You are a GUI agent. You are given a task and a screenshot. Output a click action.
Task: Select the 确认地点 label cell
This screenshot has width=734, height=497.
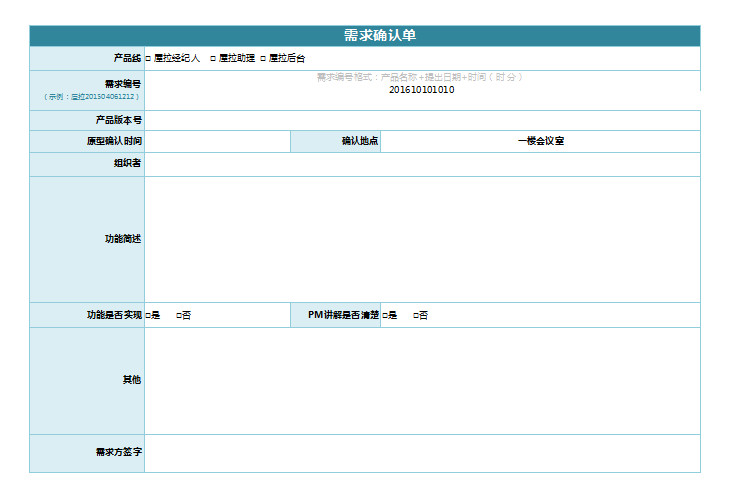pos(336,141)
